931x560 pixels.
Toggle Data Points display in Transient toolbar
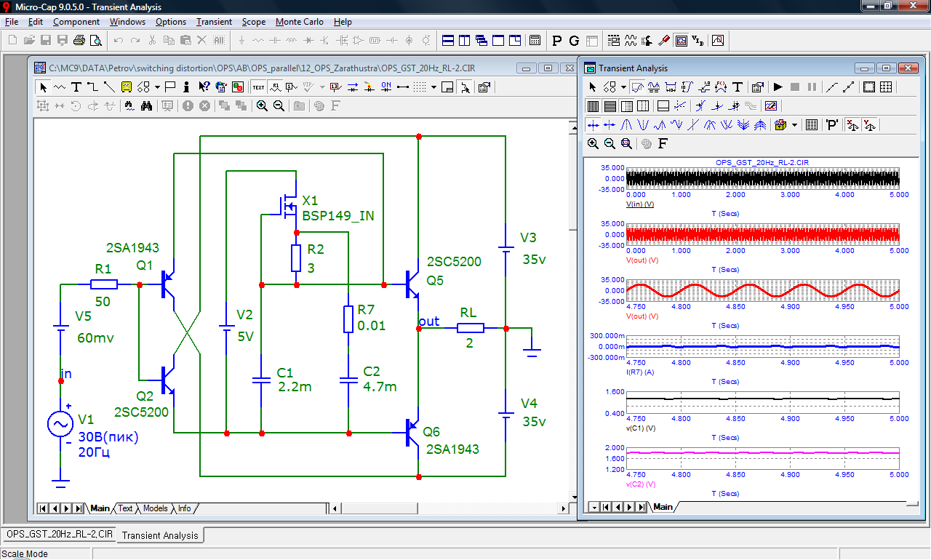831,87
